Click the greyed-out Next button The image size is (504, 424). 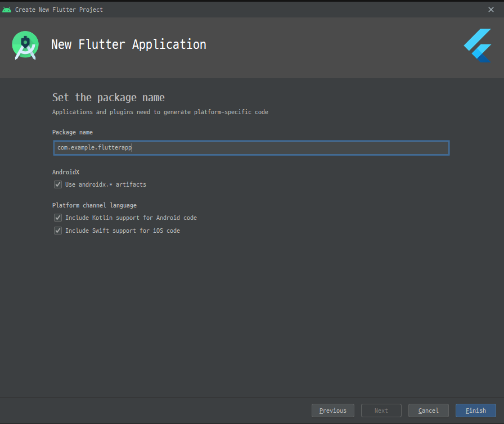coord(381,411)
